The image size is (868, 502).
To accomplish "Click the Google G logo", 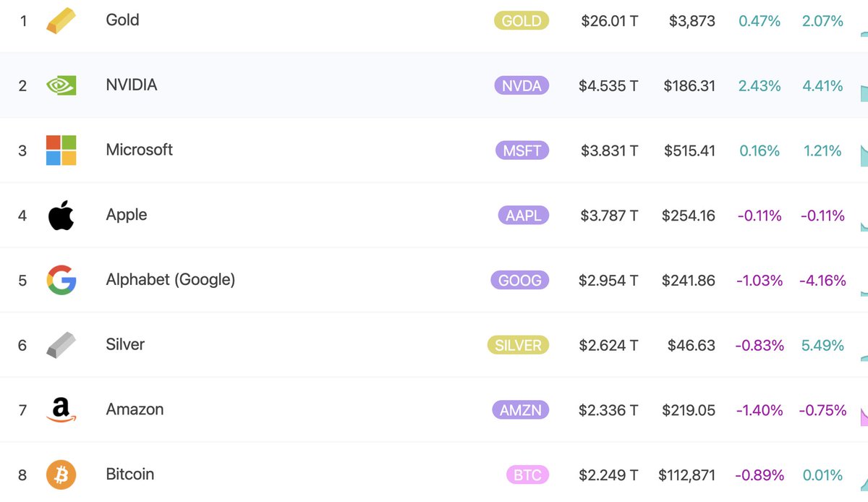I will tap(61, 280).
